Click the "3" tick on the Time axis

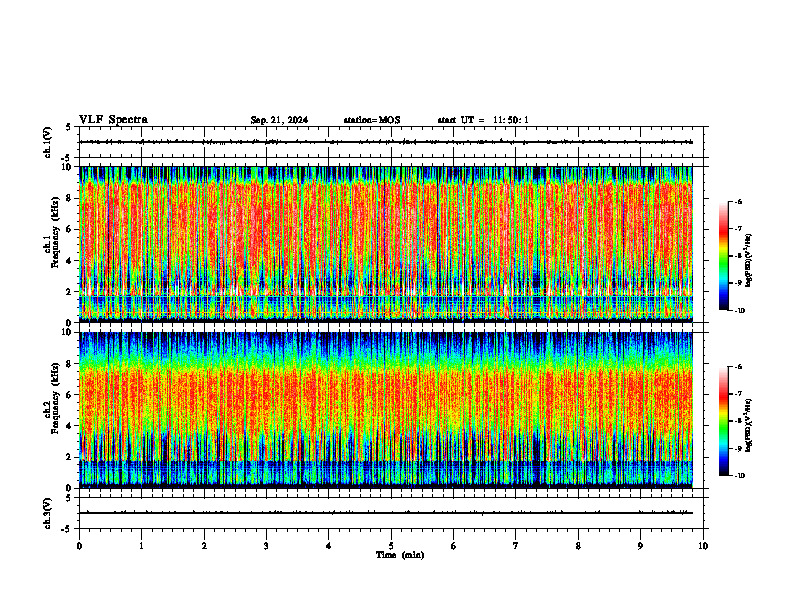[266, 546]
